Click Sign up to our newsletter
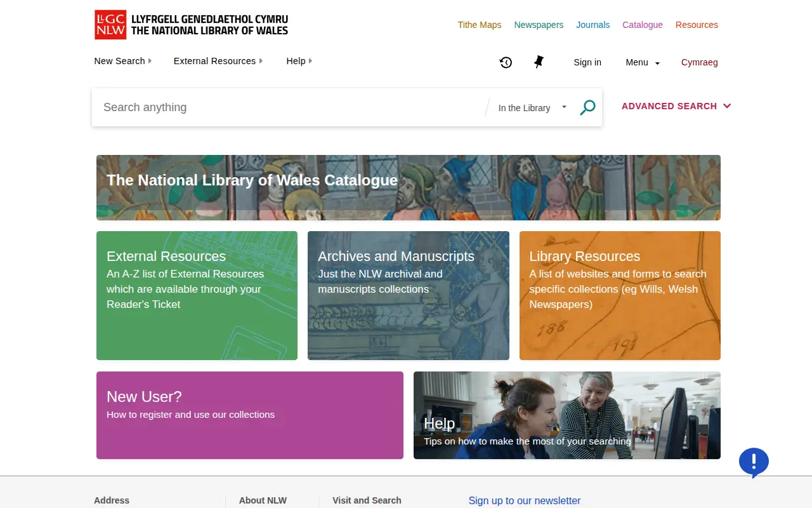This screenshot has height=508, width=812. (525, 500)
